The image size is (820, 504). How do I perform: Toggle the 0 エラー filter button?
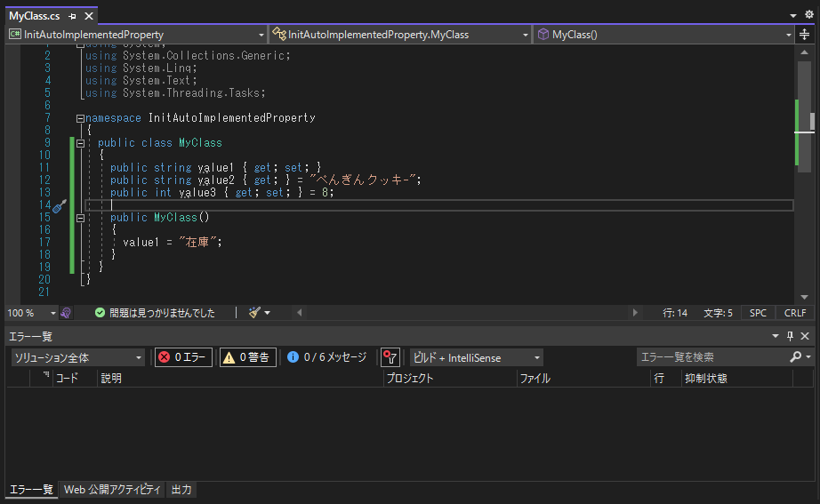coord(183,357)
